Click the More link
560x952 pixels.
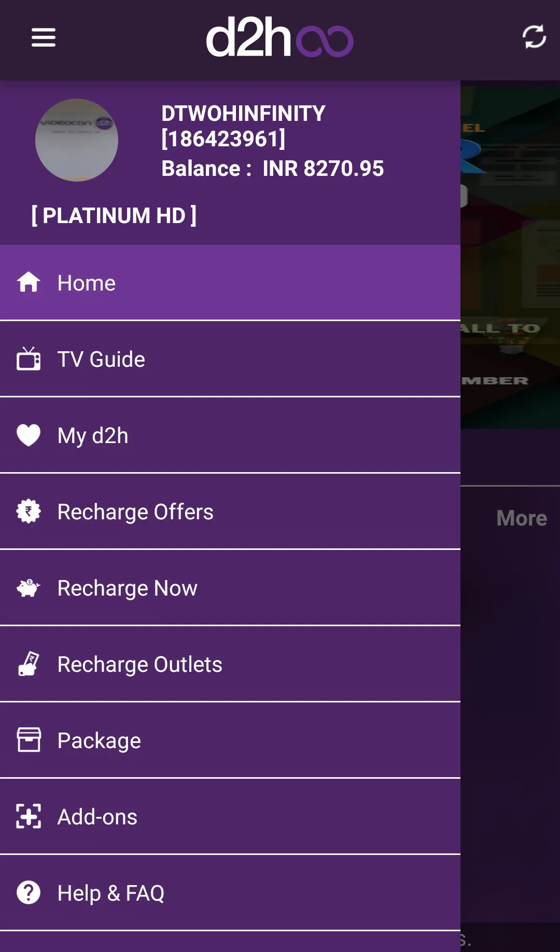[x=521, y=518]
